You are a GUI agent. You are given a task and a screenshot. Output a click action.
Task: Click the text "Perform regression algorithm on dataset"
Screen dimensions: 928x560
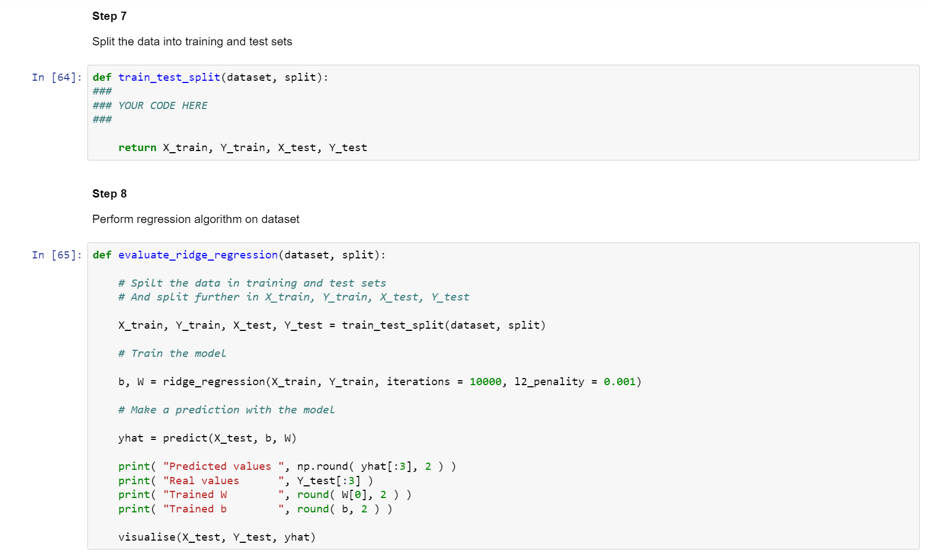click(196, 219)
